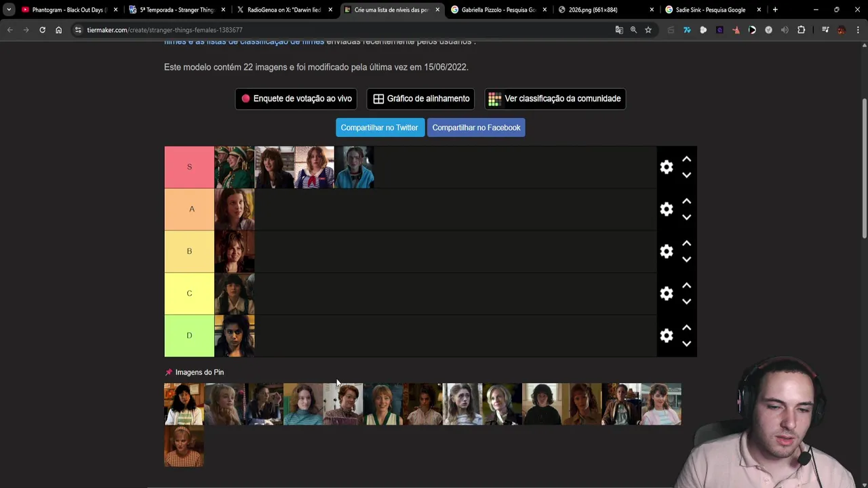Start the live voting poll (Enquete de votação ao vivo)
This screenshot has width=868, height=488.
click(296, 98)
